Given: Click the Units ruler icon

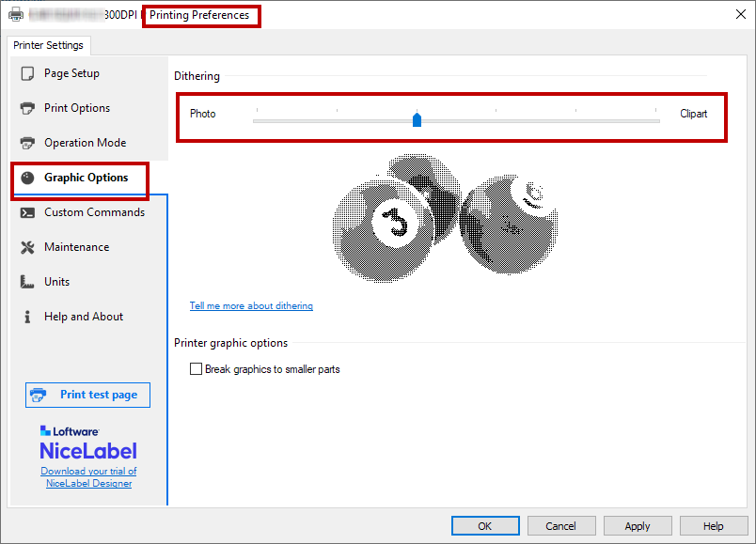Looking at the screenshot, I should point(27,282).
